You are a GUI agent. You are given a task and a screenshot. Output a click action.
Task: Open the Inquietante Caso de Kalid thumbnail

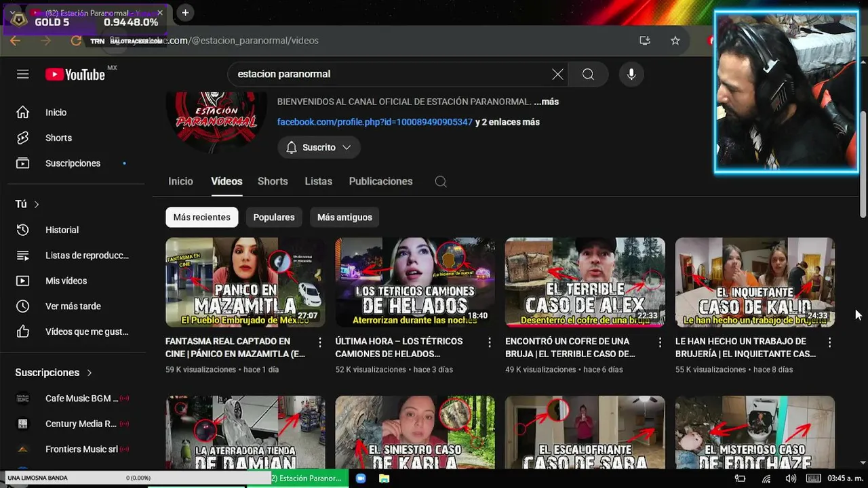[755, 282]
